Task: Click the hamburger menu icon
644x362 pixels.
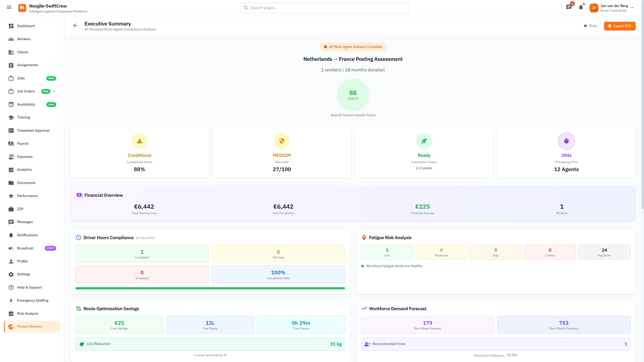Action: [x=9, y=8]
